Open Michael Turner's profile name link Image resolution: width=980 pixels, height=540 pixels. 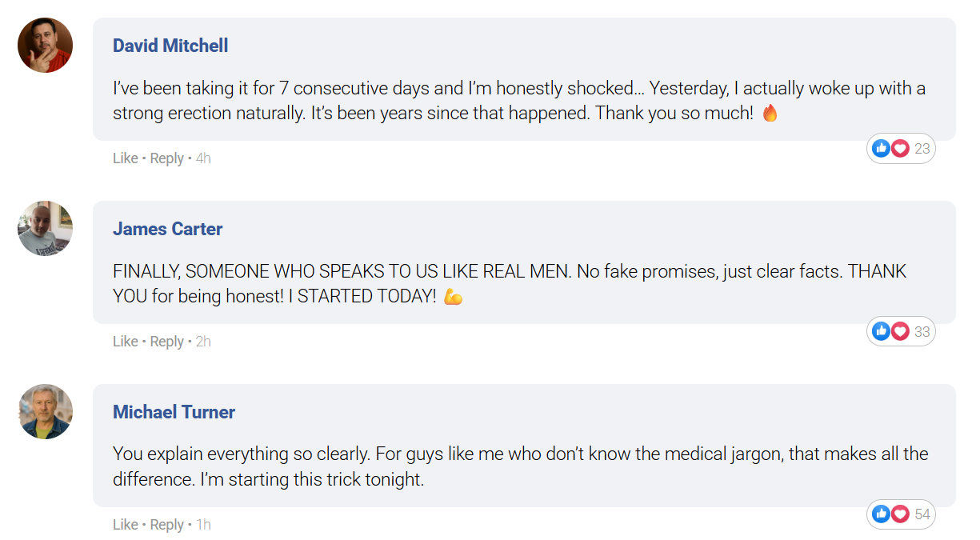pyautogui.click(x=174, y=412)
